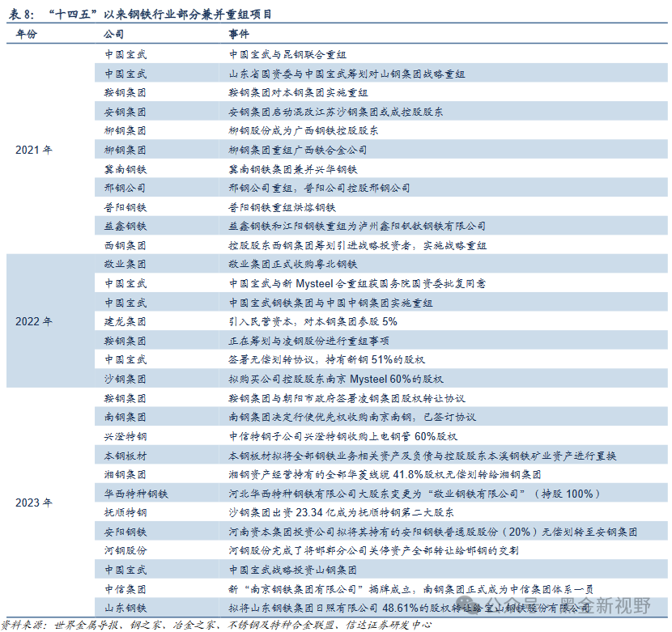Select the "抚顺特钢" company cell

(125, 512)
